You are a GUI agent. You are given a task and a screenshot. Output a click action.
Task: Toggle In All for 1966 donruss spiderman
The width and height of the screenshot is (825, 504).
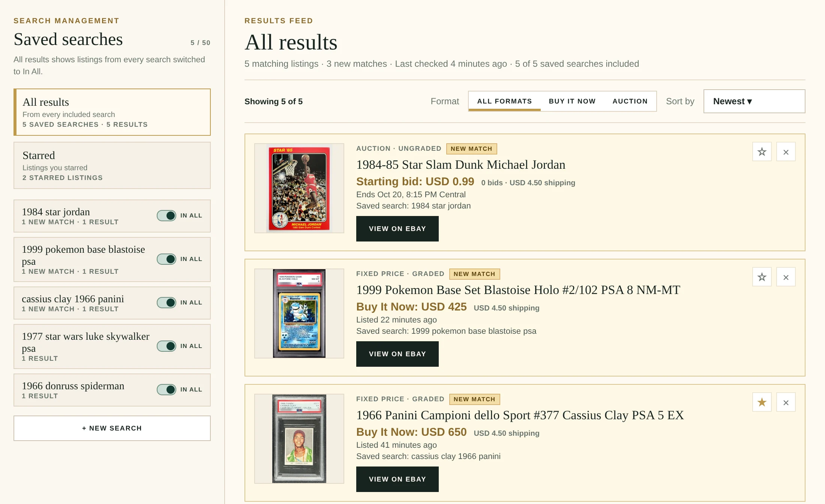(x=166, y=390)
